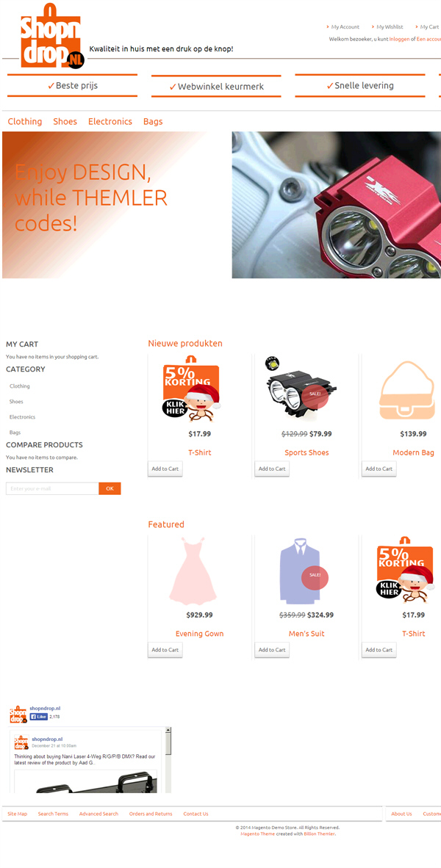Click the Evening Gown dress icon
Screen dimensions: 441x868
[x=193, y=570]
